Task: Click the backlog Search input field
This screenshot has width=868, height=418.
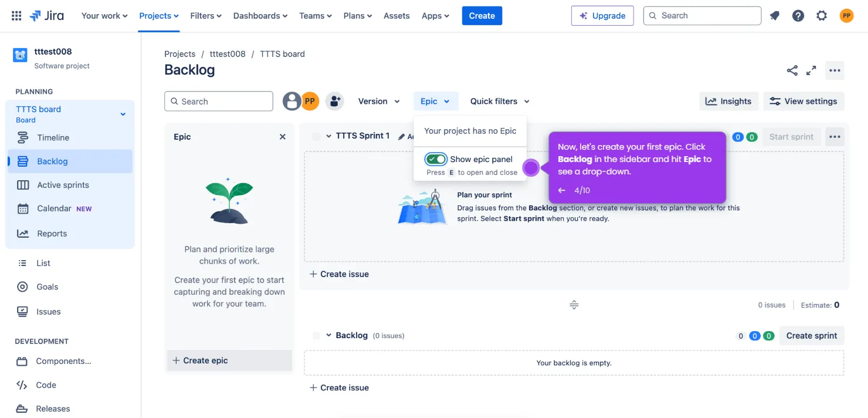Action: [219, 101]
